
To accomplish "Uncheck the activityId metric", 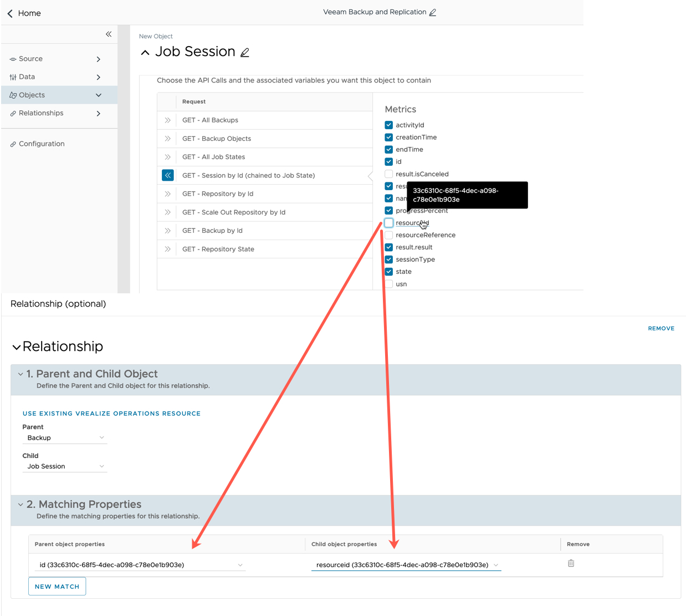I will (x=389, y=125).
